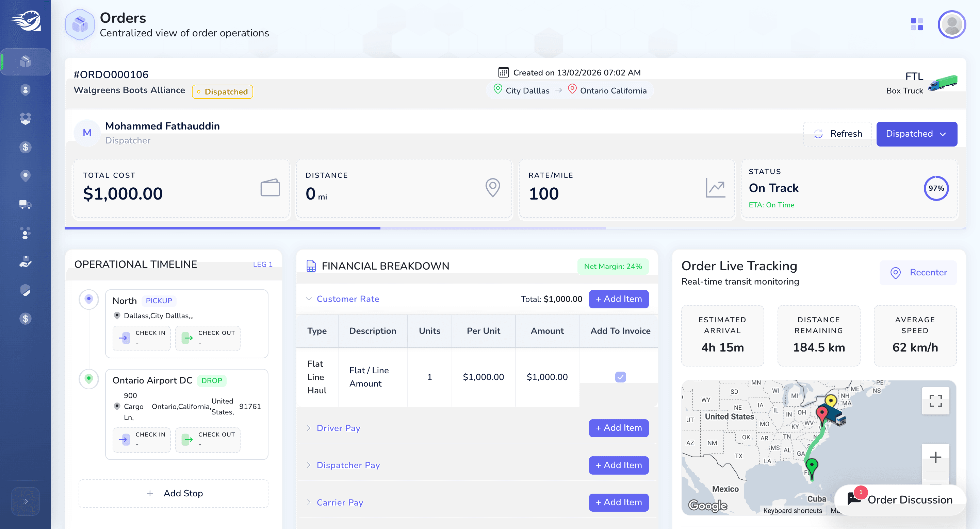Open the hand-holding sidebar icon

(26, 261)
